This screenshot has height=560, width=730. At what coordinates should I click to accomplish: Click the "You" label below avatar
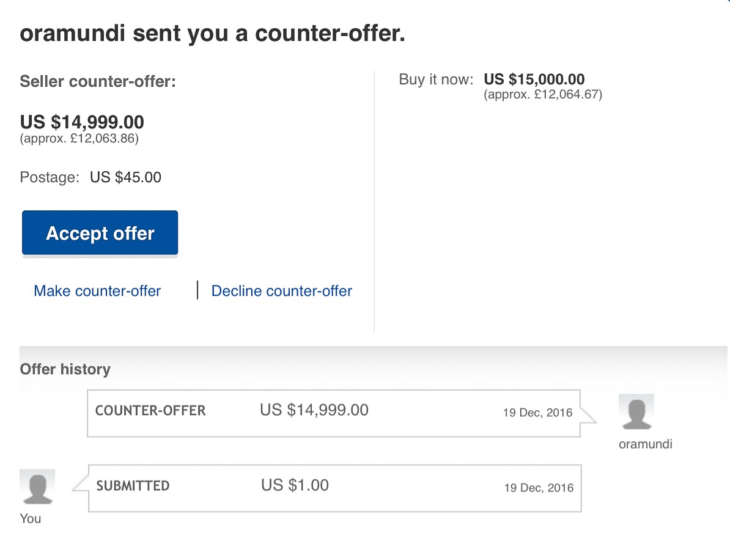point(30,518)
